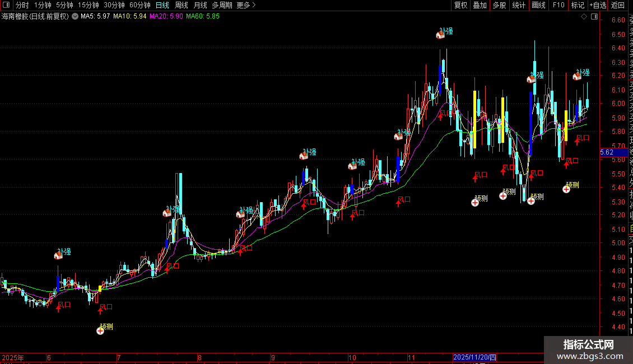This screenshot has height=364, width=633.
Task: Click the topmost 补强 house icon near 6.50
Action: click(x=440, y=35)
